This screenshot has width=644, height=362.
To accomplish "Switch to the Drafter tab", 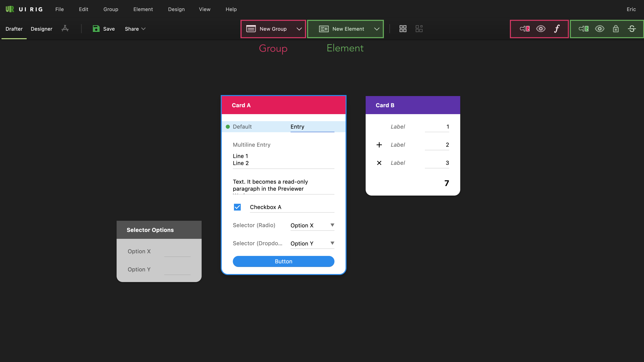I will click(14, 29).
